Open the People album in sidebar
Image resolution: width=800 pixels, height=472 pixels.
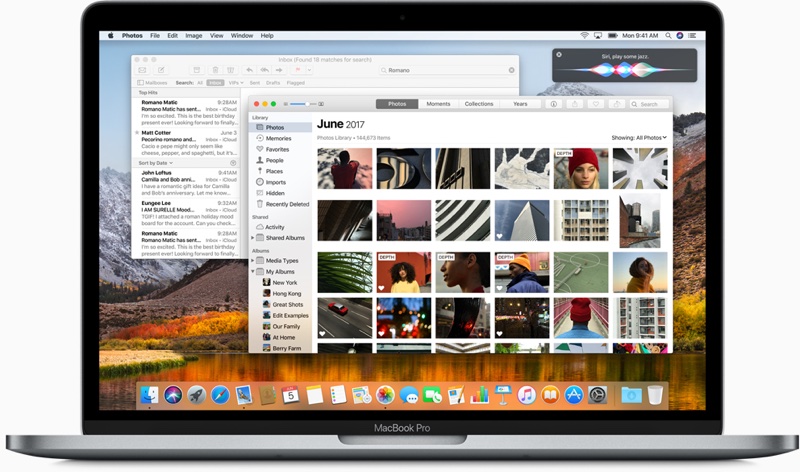[274, 160]
